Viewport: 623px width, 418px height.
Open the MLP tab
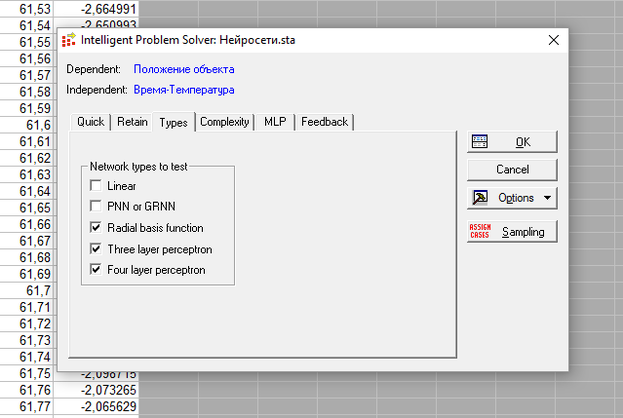coord(275,122)
